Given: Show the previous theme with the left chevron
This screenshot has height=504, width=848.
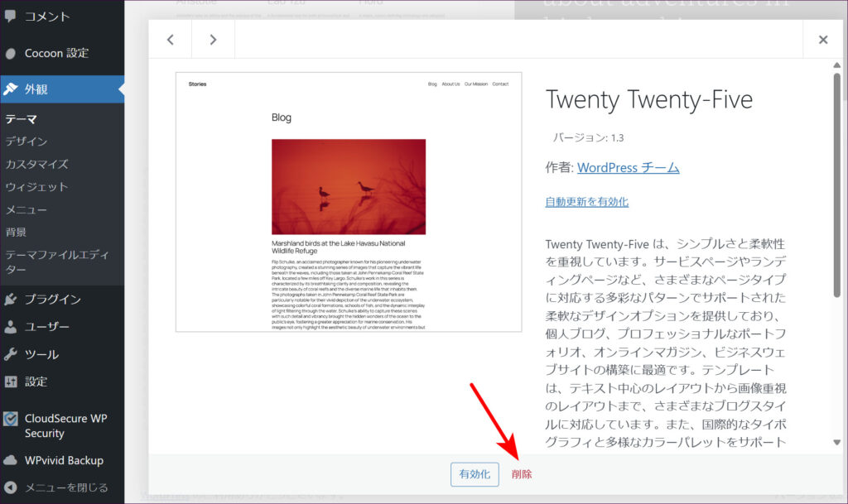Looking at the screenshot, I should point(171,40).
